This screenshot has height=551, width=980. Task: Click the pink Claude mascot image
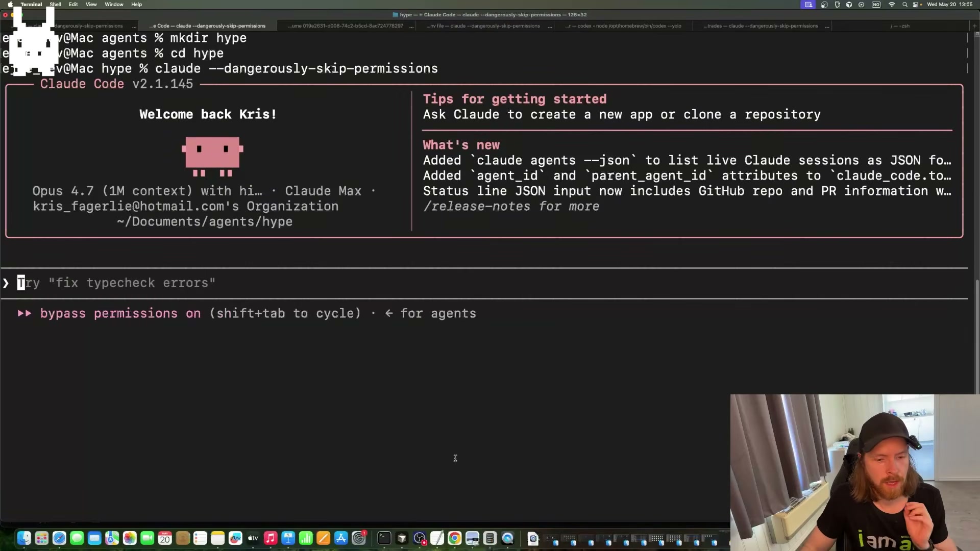pos(212,156)
